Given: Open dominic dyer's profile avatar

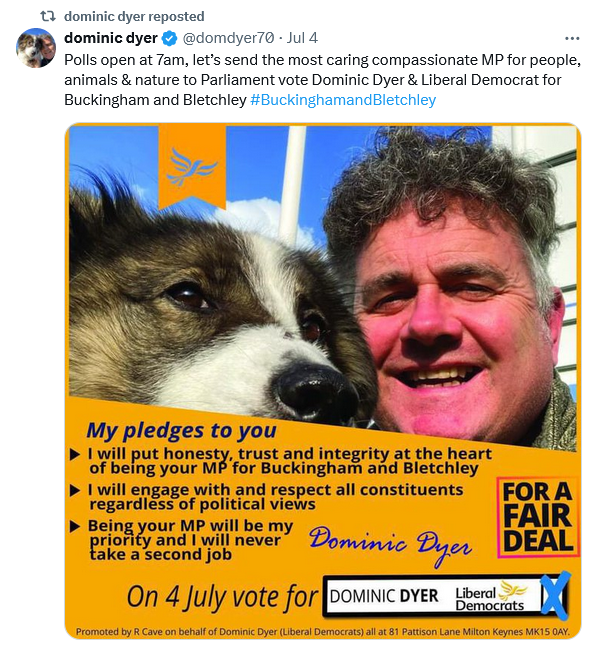Looking at the screenshot, I should 36,47.
